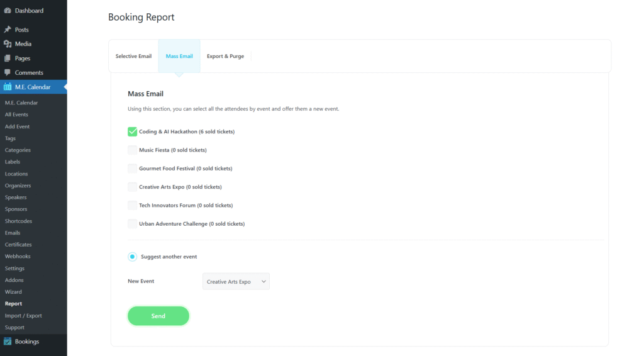Click the 'Suggest another event' label text
Image resolution: width=644 pixels, height=356 pixels.
[169, 257]
